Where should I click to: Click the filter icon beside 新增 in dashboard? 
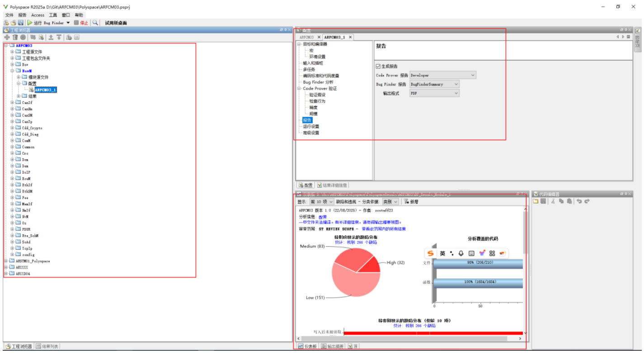pos(406,201)
